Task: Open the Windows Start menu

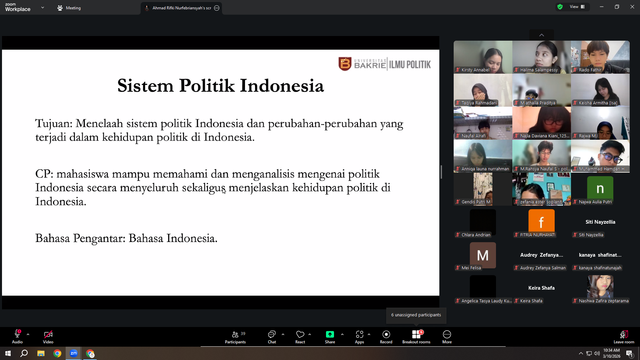Action: 8,353
